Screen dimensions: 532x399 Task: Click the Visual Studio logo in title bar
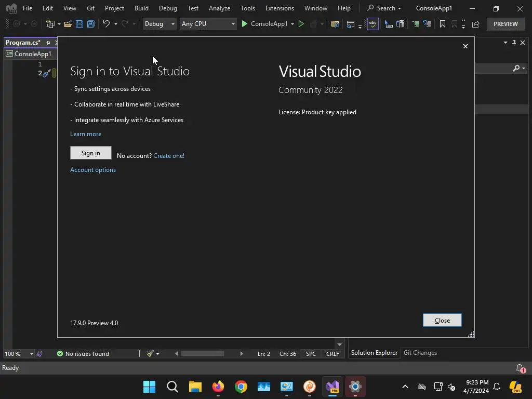(11, 8)
